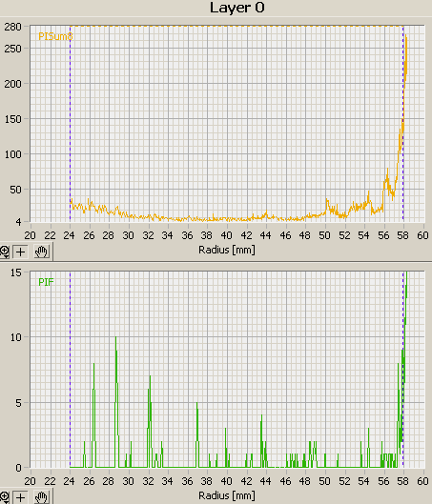
Task: Click the orange PISum8 plot legend label
Action: coord(55,36)
